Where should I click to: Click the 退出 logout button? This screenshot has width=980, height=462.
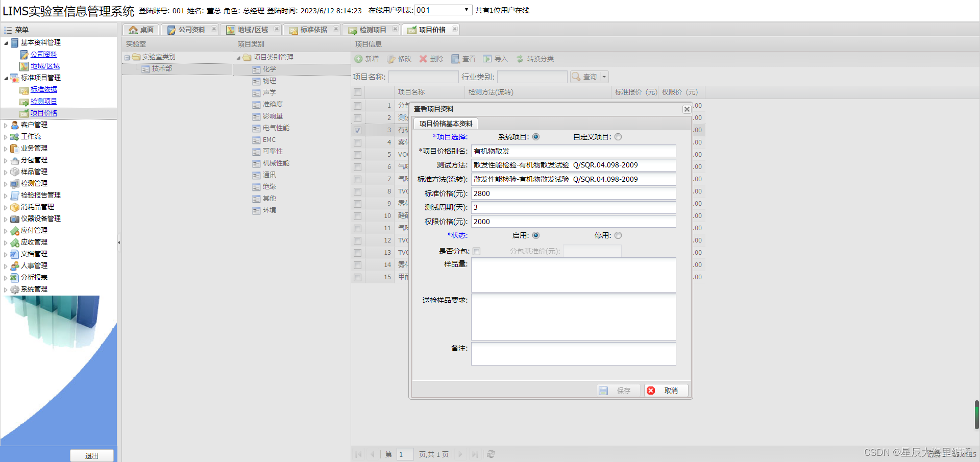tap(92, 456)
